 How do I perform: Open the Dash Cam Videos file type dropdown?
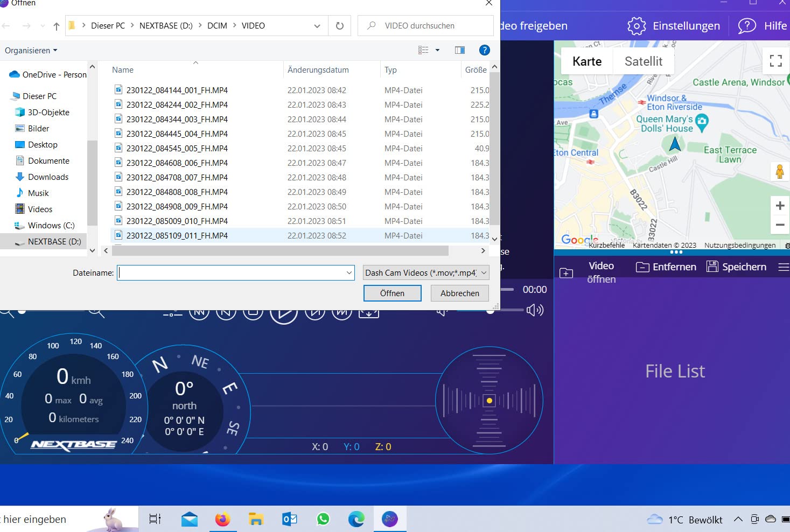[x=426, y=273]
